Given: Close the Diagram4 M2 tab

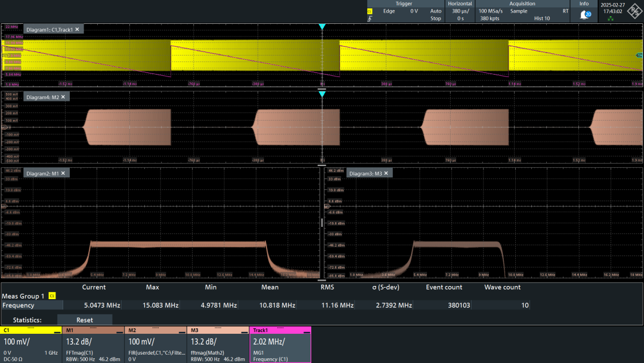Looking at the screenshot, I should point(62,97).
